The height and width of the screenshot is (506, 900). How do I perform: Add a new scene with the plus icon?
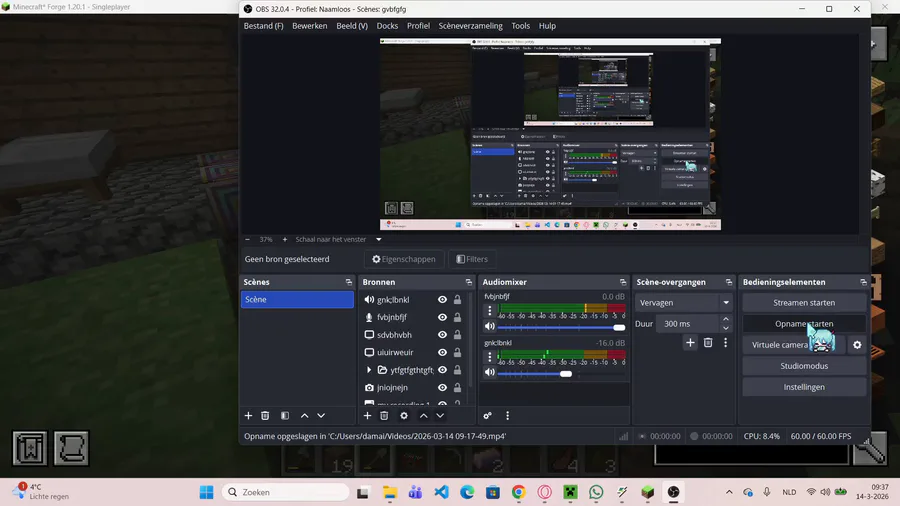[248, 415]
